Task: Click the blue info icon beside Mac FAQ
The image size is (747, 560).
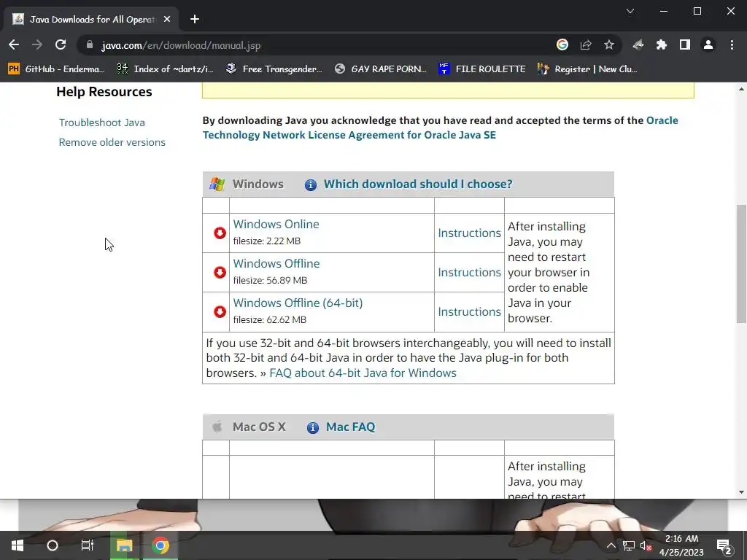Action: tap(312, 427)
